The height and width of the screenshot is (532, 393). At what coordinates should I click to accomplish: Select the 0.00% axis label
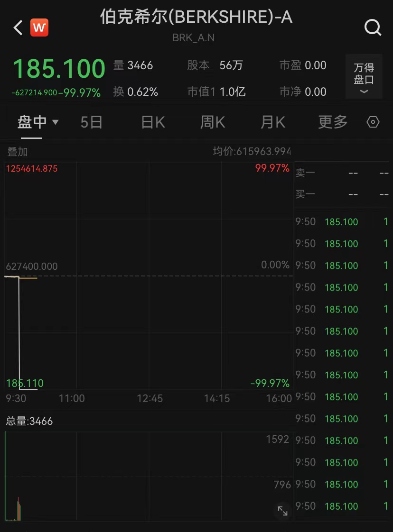[x=275, y=265]
